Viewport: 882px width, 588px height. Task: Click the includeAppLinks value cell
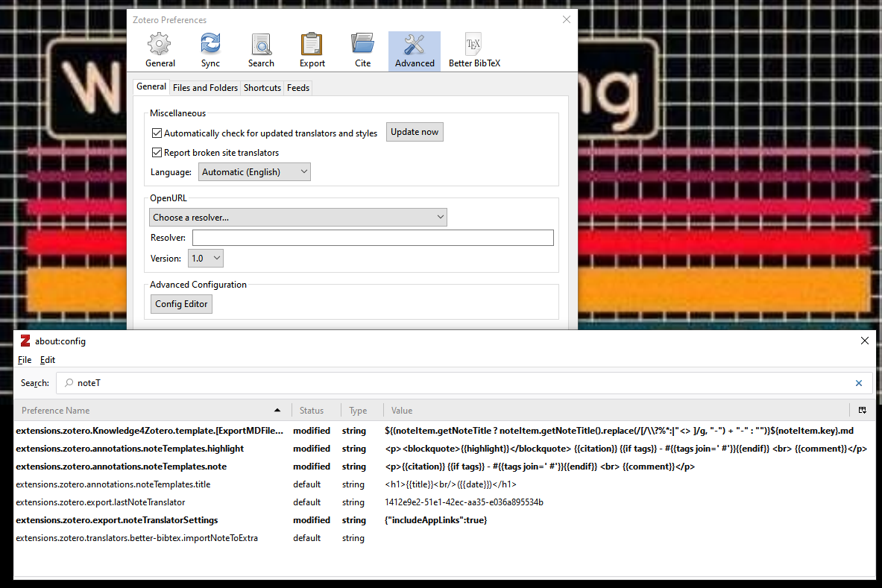(436, 520)
